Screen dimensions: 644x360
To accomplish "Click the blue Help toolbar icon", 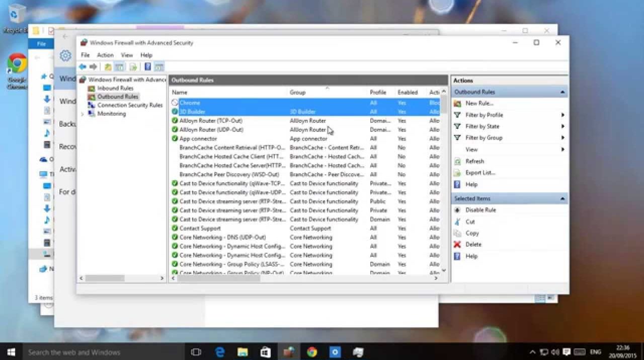I will [x=147, y=67].
